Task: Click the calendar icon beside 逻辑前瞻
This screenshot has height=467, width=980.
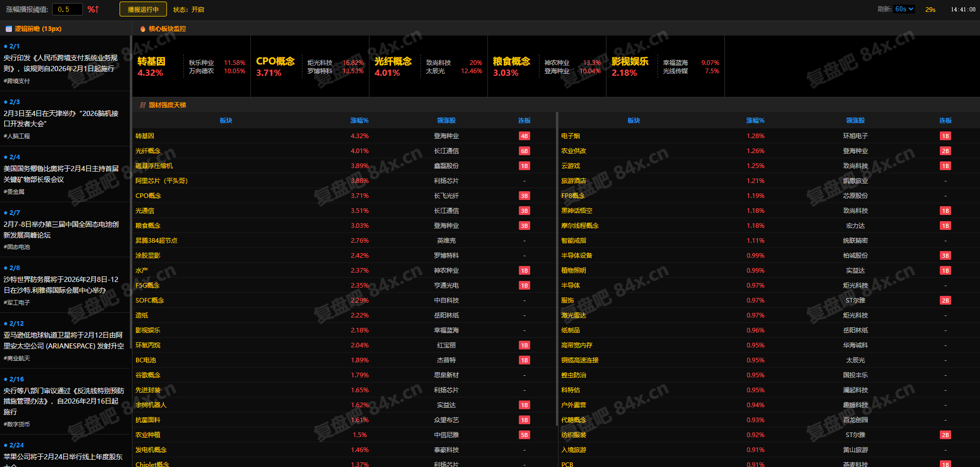Action: [9, 29]
